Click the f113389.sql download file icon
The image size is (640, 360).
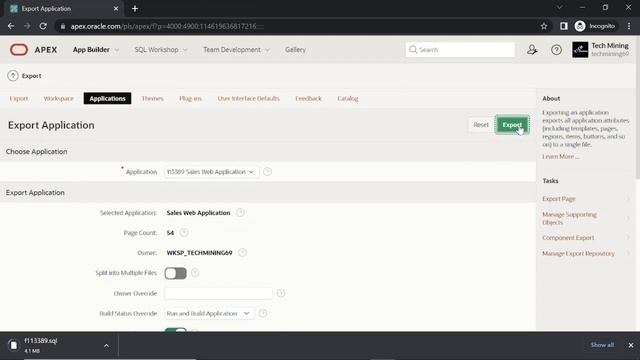click(13, 345)
